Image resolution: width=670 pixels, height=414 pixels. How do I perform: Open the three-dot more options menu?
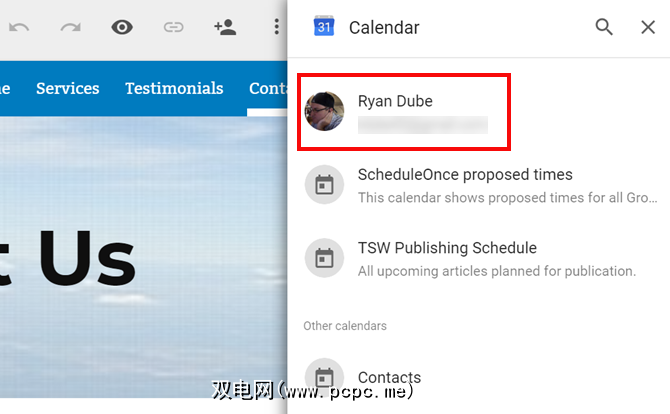(x=276, y=27)
